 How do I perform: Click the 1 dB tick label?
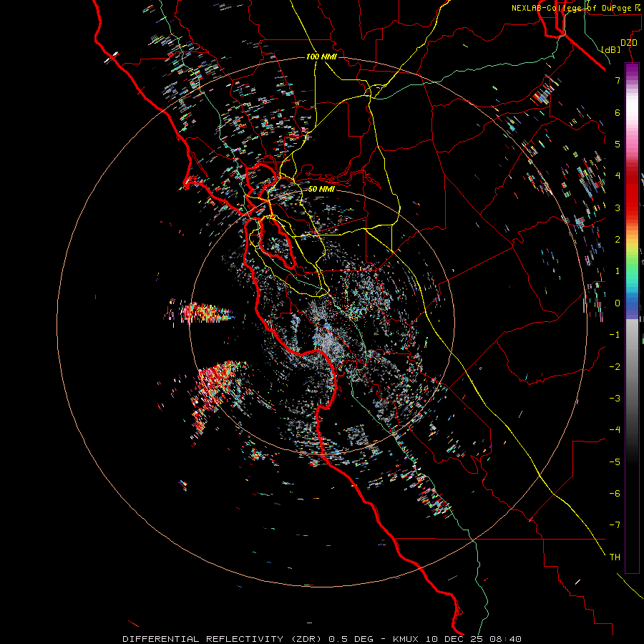tap(618, 271)
